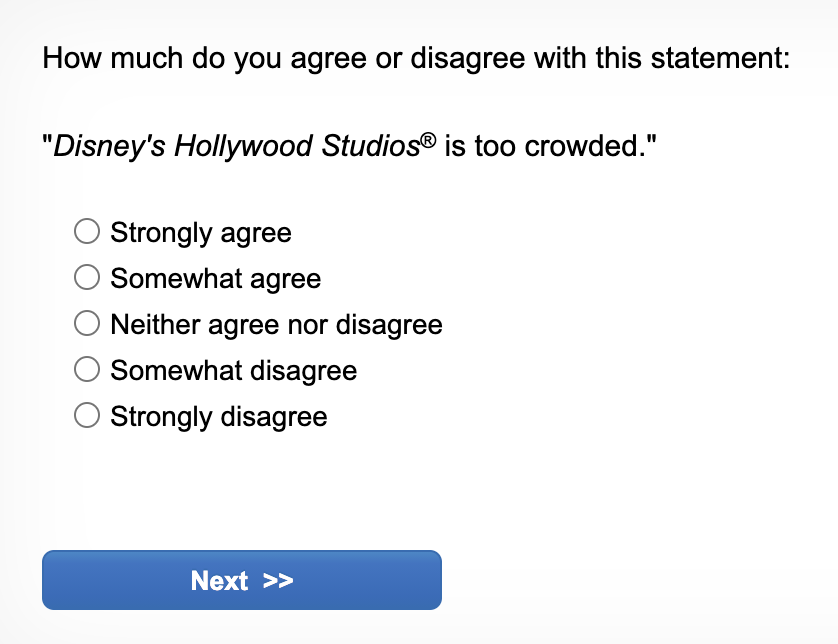
Task: Click the "Somewhat agree" option label
Action: pyautogui.click(x=216, y=279)
